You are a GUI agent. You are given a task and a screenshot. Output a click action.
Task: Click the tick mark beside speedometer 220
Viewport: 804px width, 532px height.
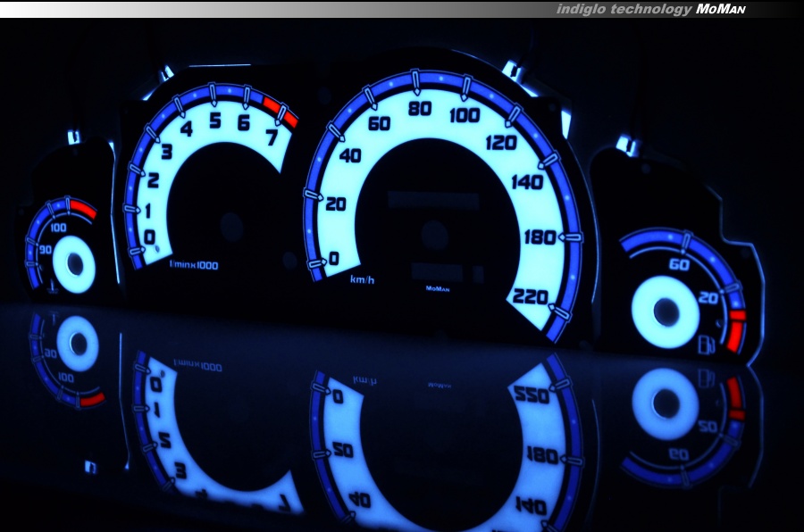pos(561,312)
